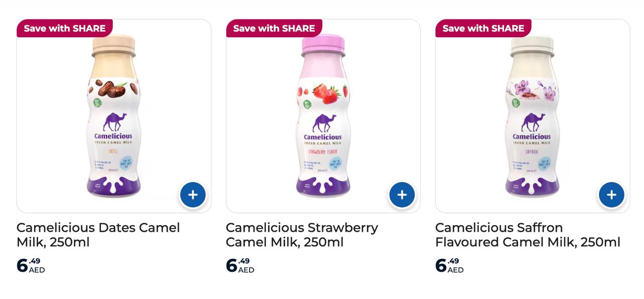The width and height of the screenshot is (644, 299).
Task: Click the Save with SHARE badge on Strawberry milk
Action: click(274, 28)
